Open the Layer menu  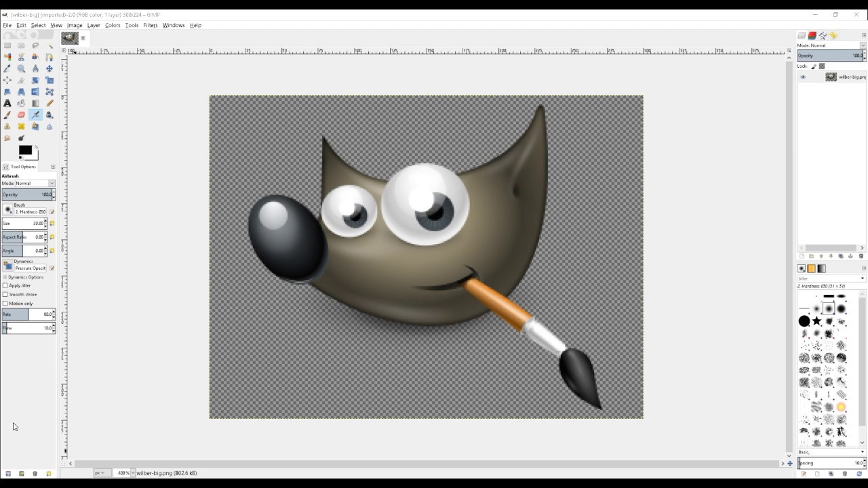(94, 25)
